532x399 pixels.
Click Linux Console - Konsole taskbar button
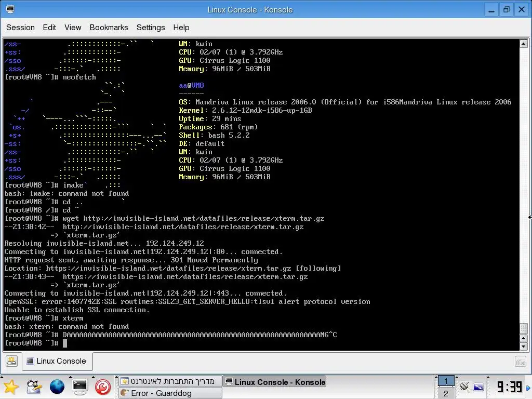tap(275, 382)
